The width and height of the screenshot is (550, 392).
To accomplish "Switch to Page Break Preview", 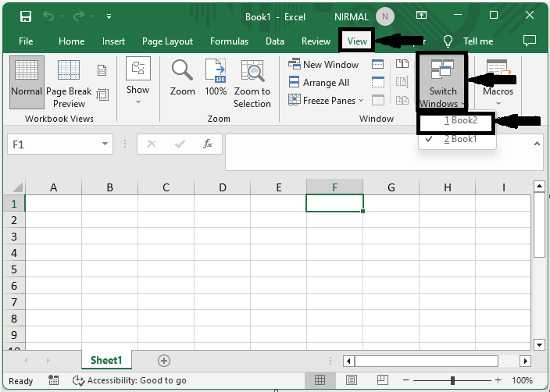I will coord(69,84).
